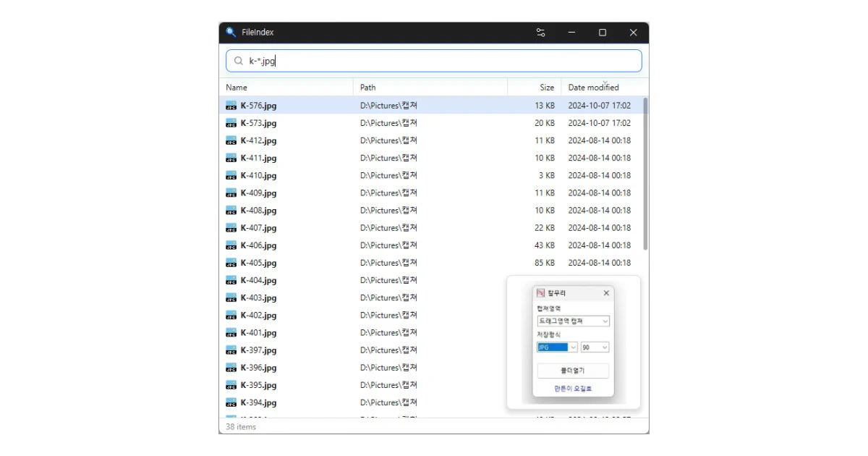Image resolution: width=868 pixels, height=456 pixels.
Task: Click the JPG icon of K-576.jpg
Action: click(x=231, y=106)
